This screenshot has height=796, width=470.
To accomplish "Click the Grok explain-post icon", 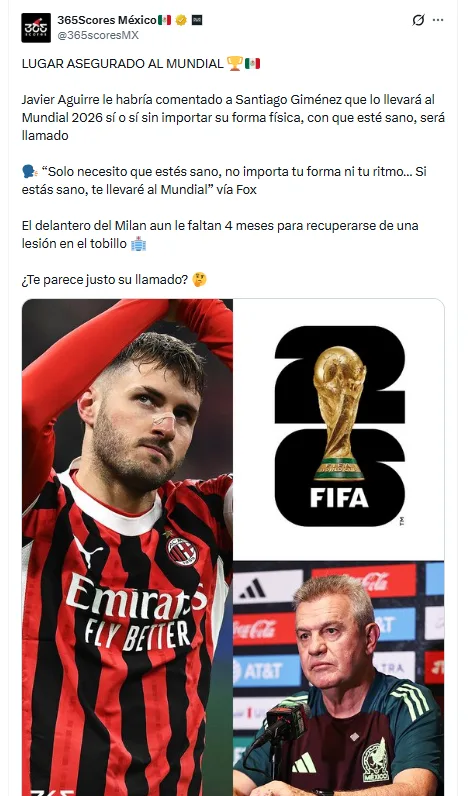I will click(418, 20).
